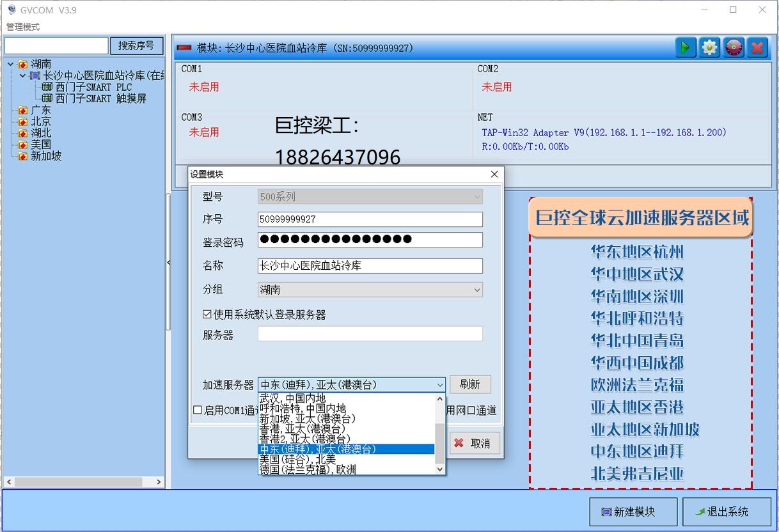
Task: Click the empty 服务器 input field
Action: click(370, 333)
